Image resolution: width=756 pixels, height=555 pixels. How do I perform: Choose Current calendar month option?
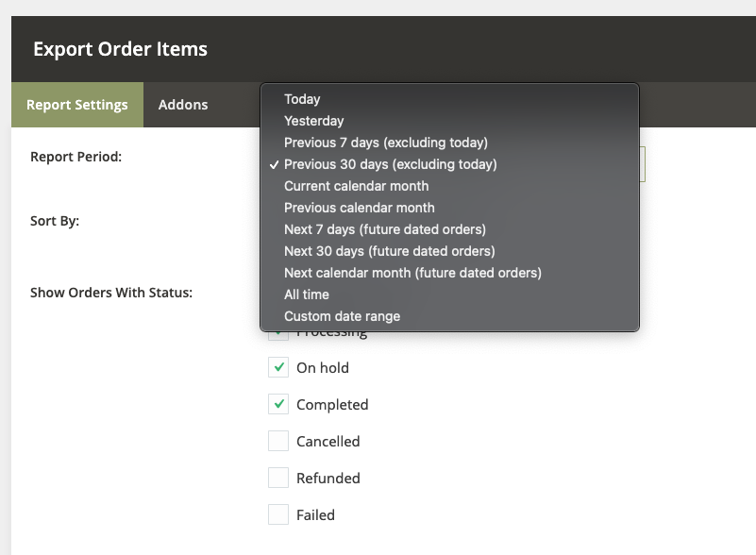pos(356,186)
